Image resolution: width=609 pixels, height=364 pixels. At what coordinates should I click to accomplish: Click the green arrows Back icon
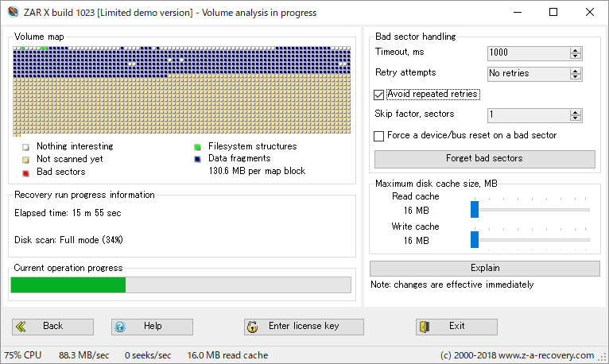coord(21,327)
